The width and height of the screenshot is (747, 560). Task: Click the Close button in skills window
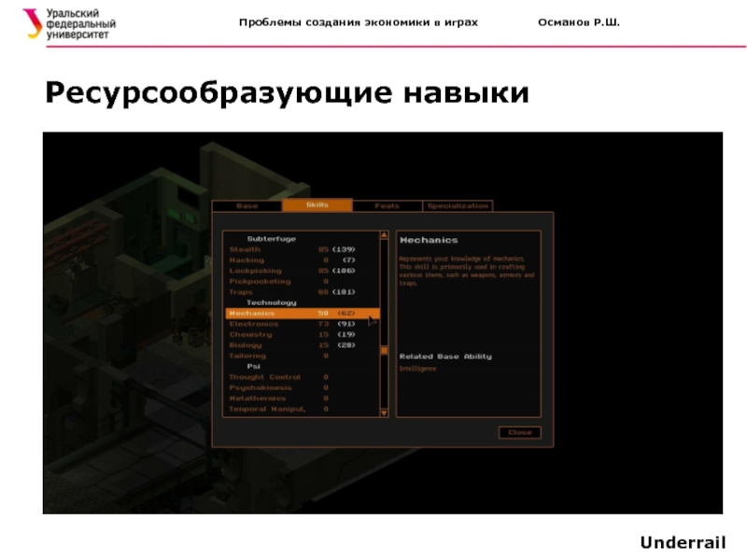click(519, 432)
